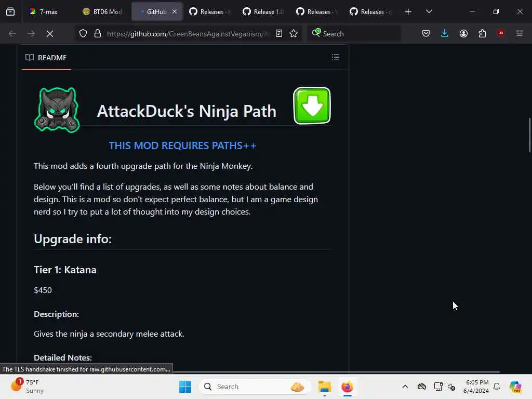Click the green download arrow button
Screen dimensions: 532x399
(x=312, y=106)
